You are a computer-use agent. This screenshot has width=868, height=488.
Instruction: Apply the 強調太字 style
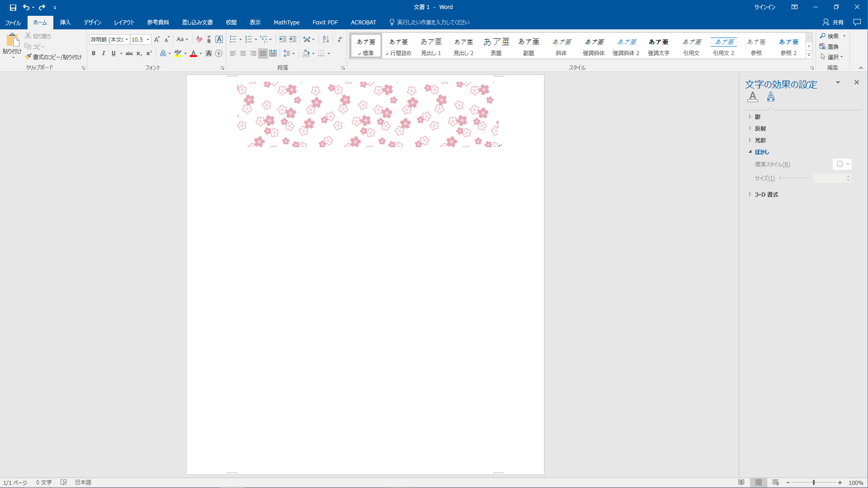659,46
